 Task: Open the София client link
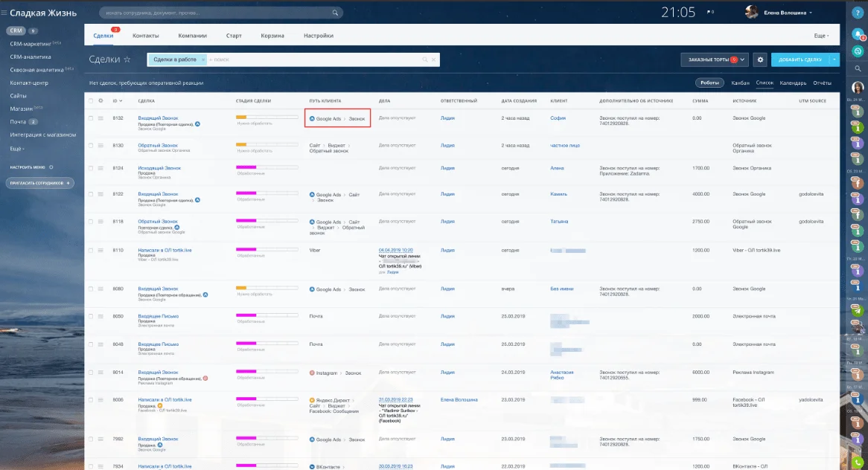click(558, 118)
